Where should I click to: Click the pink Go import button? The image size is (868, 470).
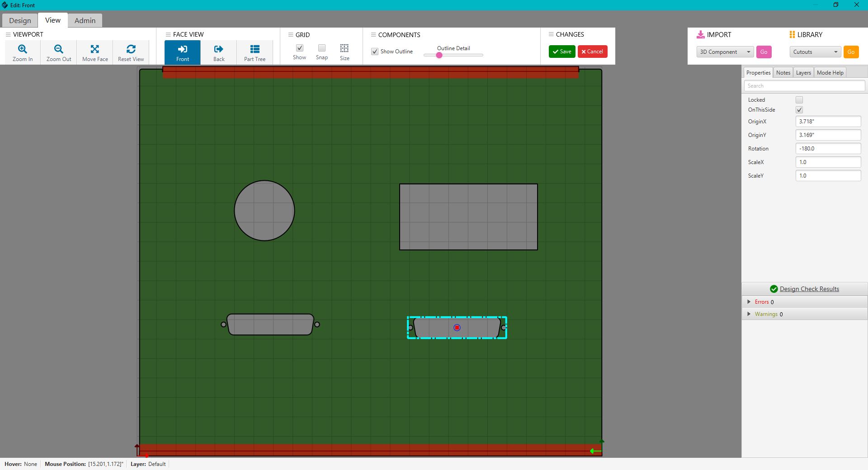pos(764,52)
